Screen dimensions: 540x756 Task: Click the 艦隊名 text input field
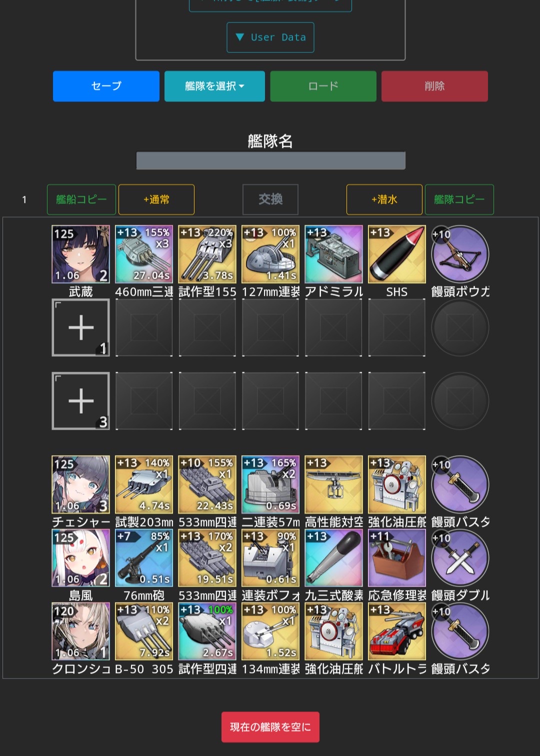coord(270,161)
